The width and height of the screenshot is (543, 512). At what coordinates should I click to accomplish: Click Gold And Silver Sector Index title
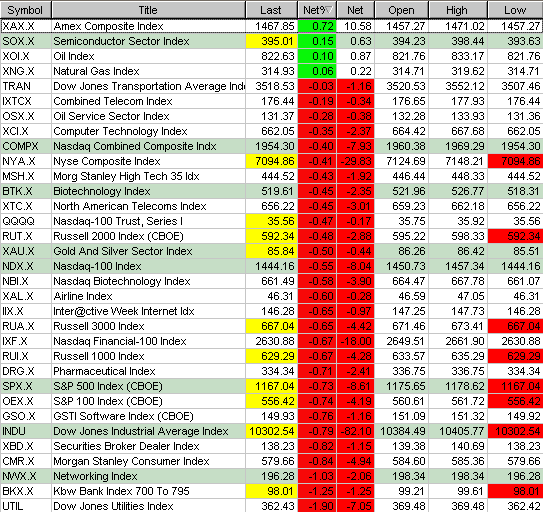123,251
